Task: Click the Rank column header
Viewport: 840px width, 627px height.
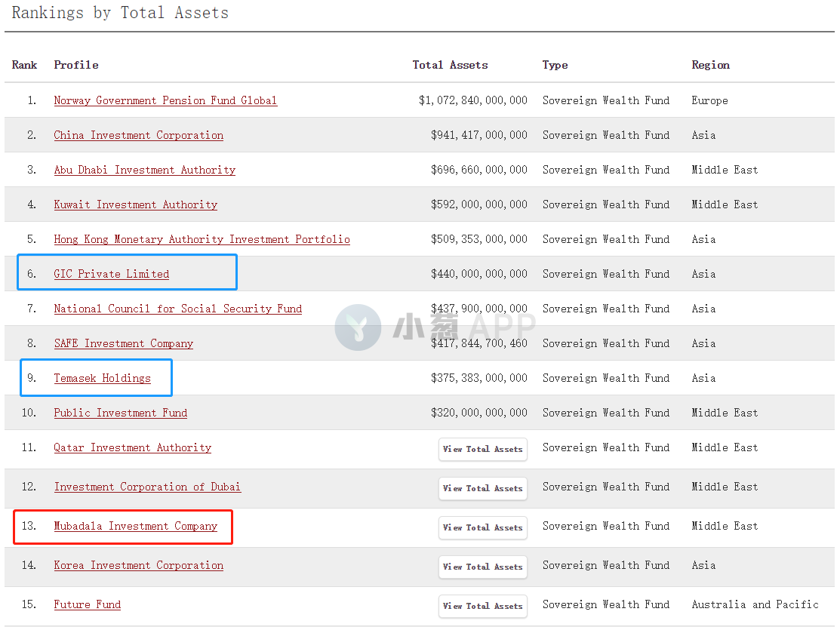Action: 25,65
